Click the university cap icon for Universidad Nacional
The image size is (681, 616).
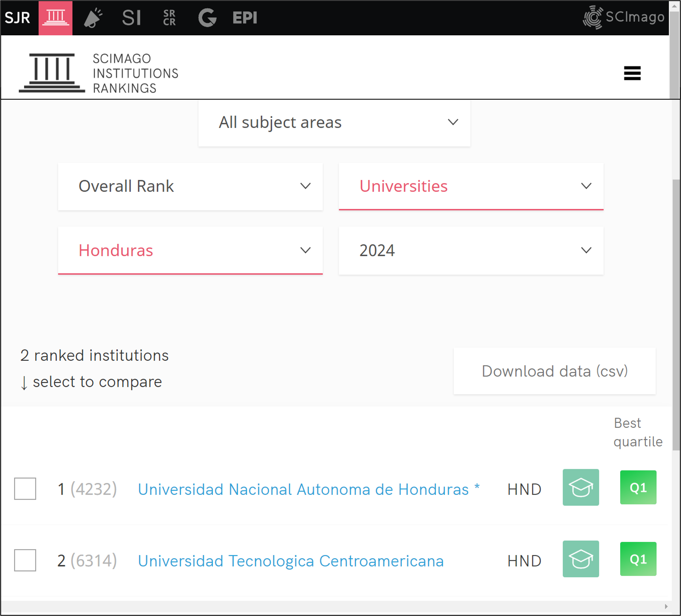pos(581,487)
